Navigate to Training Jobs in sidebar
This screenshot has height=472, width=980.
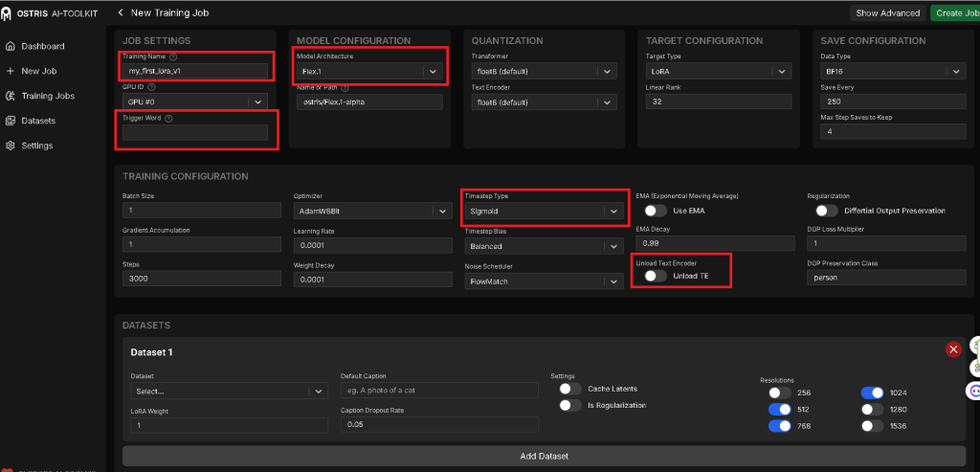click(48, 96)
